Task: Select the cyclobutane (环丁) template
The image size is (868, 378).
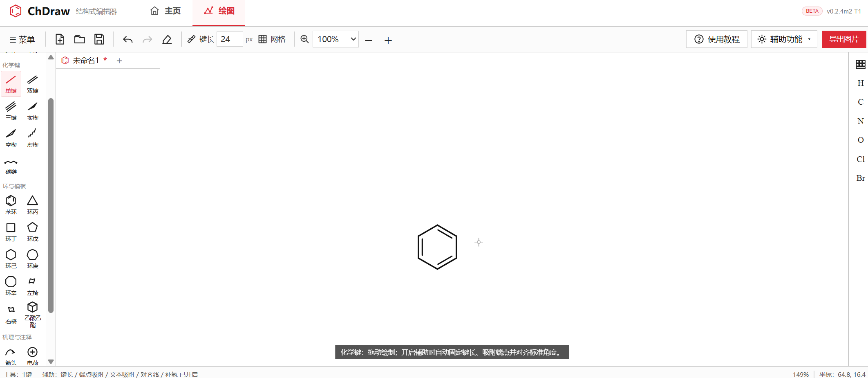Action: click(11, 232)
